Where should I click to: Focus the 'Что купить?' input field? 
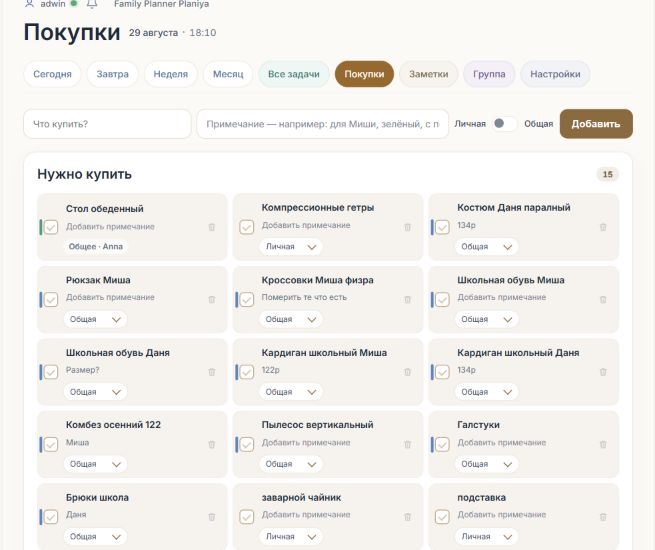107,124
